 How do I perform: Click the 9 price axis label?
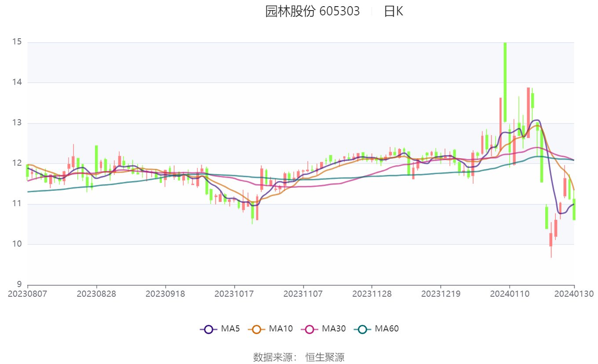point(19,284)
